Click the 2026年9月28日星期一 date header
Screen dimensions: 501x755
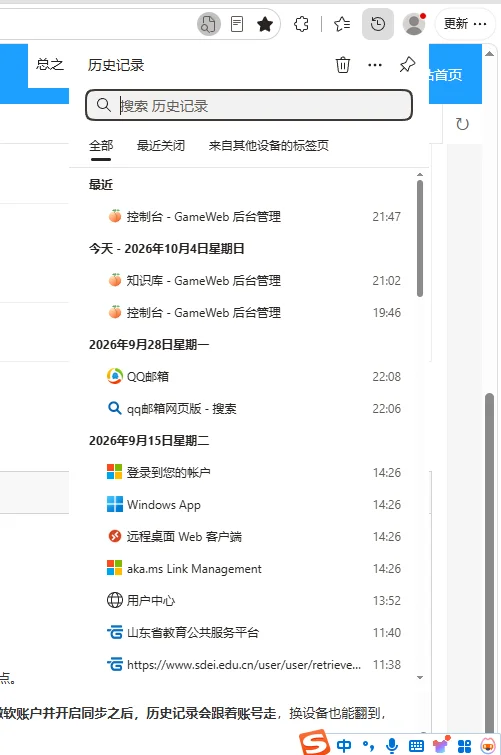(x=149, y=345)
